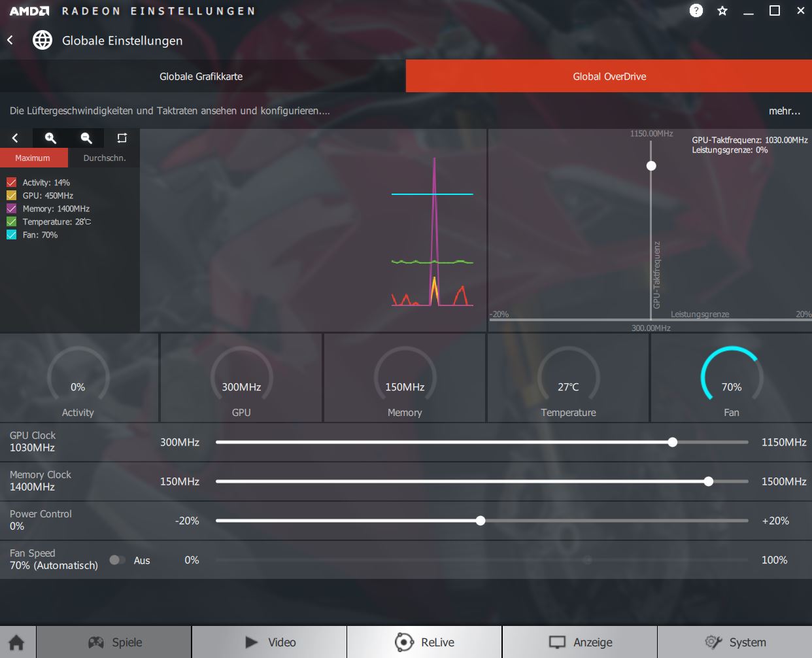This screenshot has width=812, height=658.
Task: Collapse the graph legend with its back arrow
Action: coord(15,138)
